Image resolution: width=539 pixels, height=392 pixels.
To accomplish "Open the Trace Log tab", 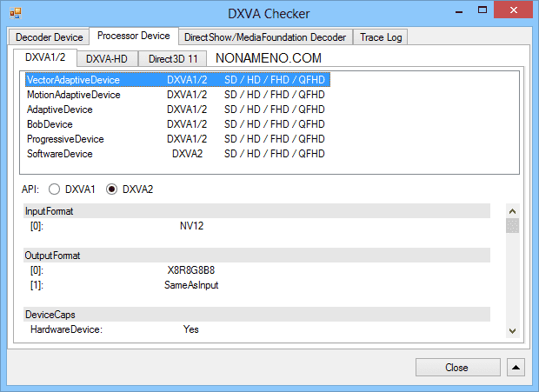I will [x=382, y=37].
